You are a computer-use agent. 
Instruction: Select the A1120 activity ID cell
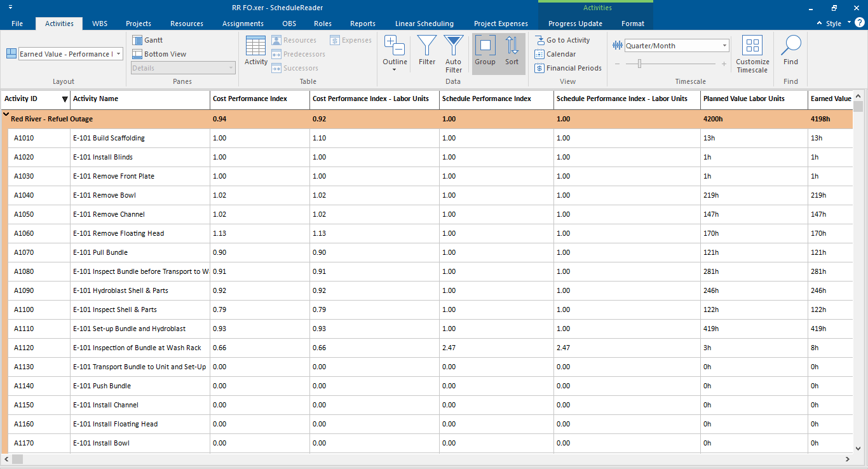pos(39,348)
